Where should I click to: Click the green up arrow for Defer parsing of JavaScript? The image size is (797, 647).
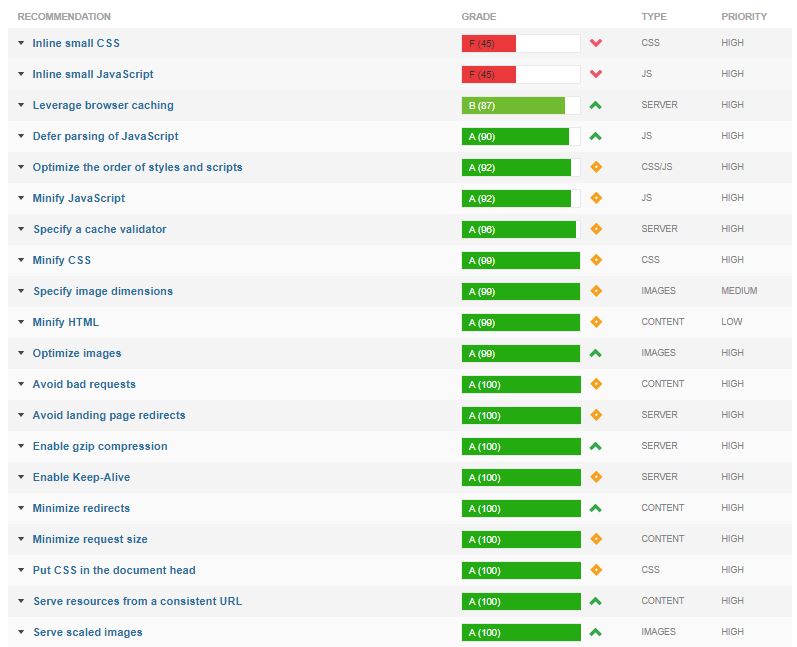click(x=596, y=136)
